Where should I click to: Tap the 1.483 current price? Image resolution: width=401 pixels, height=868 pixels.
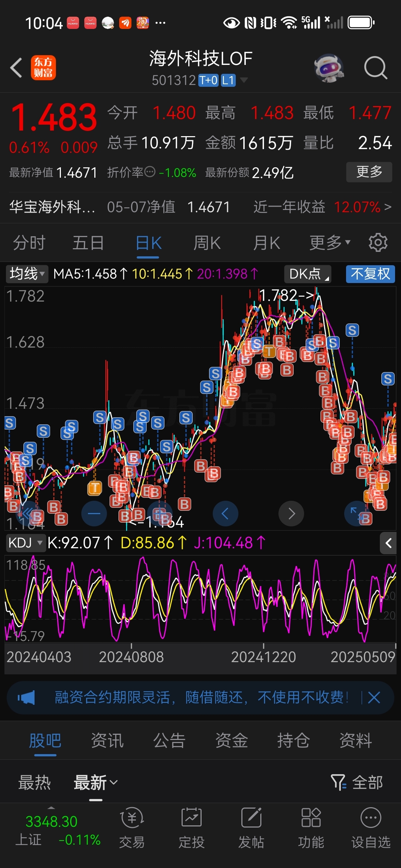pos(54,117)
